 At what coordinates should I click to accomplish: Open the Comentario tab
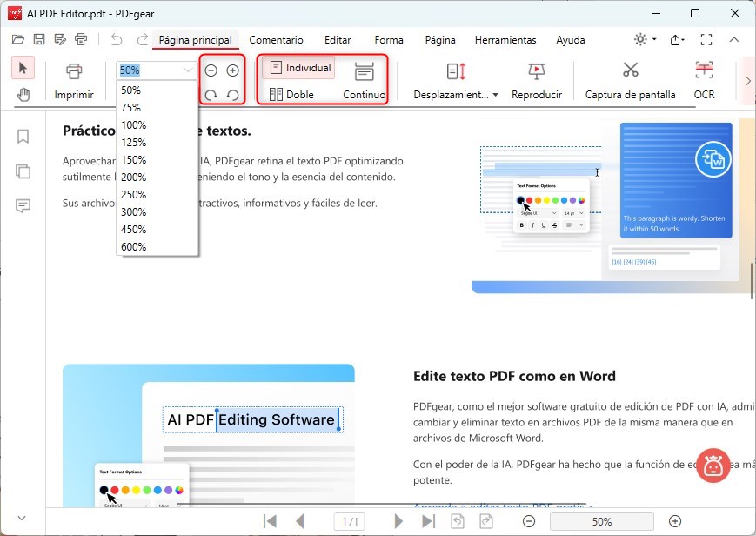(276, 39)
